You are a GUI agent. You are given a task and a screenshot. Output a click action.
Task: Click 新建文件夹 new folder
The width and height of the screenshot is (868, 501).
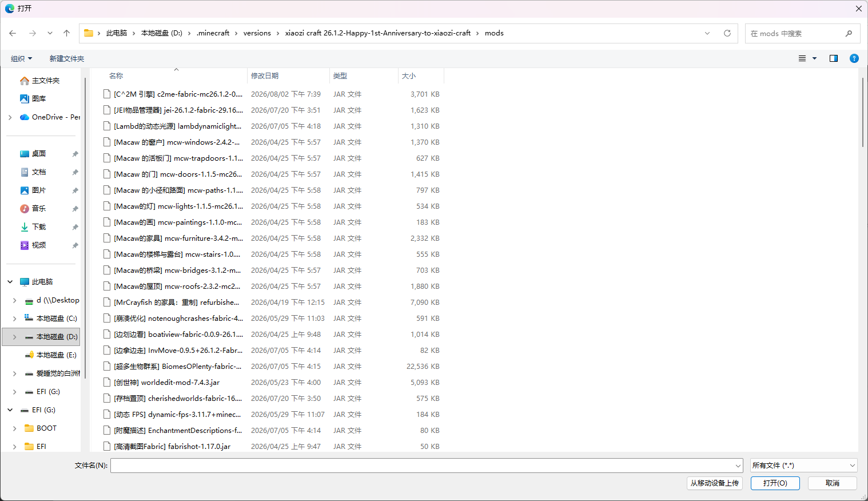[x=67, y=58]
